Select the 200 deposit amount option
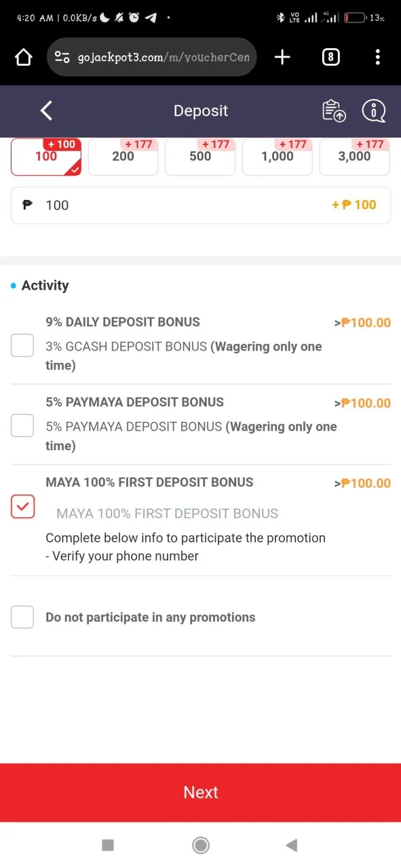401x868 pixels. click(x=123, y=157)
